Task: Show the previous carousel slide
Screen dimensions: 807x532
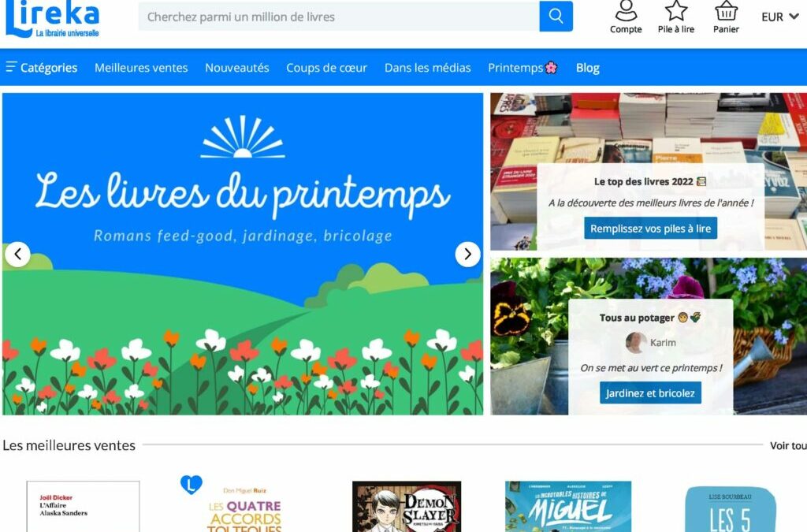Action: point(18,254)
